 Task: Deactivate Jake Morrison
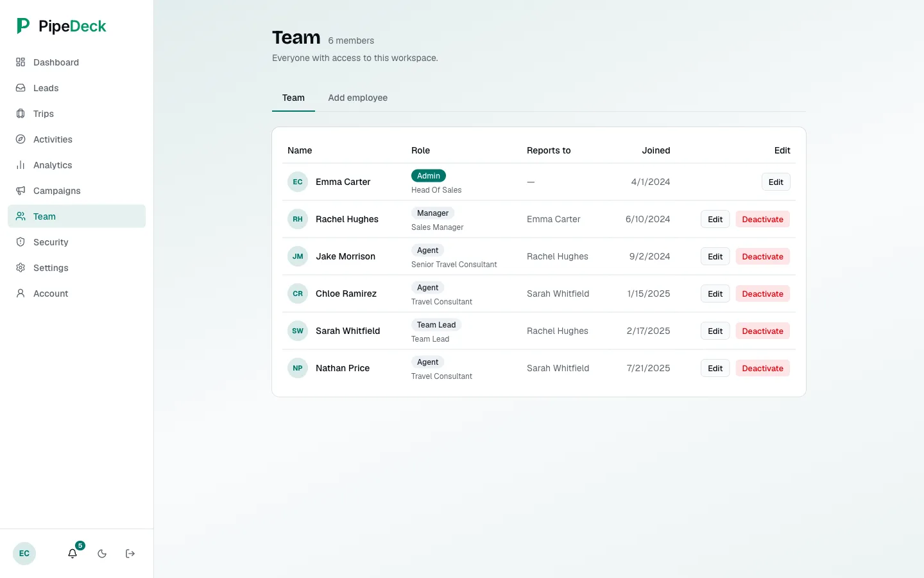point(762,256)
